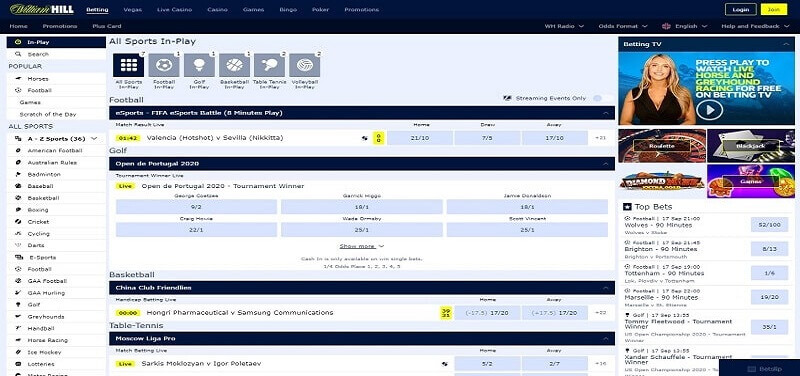Open Scratch of the Day link
The height and width of the screenshot is (376, 800).
pyautogui.click(x=47, y=114)
